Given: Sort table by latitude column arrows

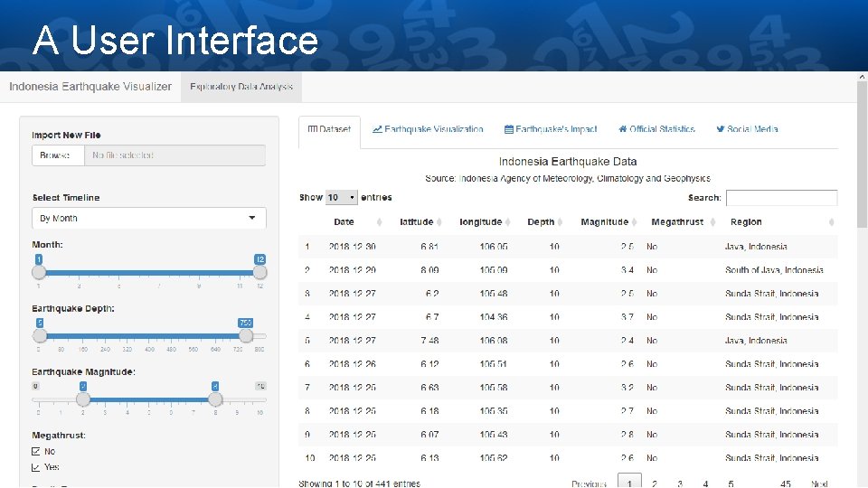Looking at the screenshot, I should pos(439,222).
